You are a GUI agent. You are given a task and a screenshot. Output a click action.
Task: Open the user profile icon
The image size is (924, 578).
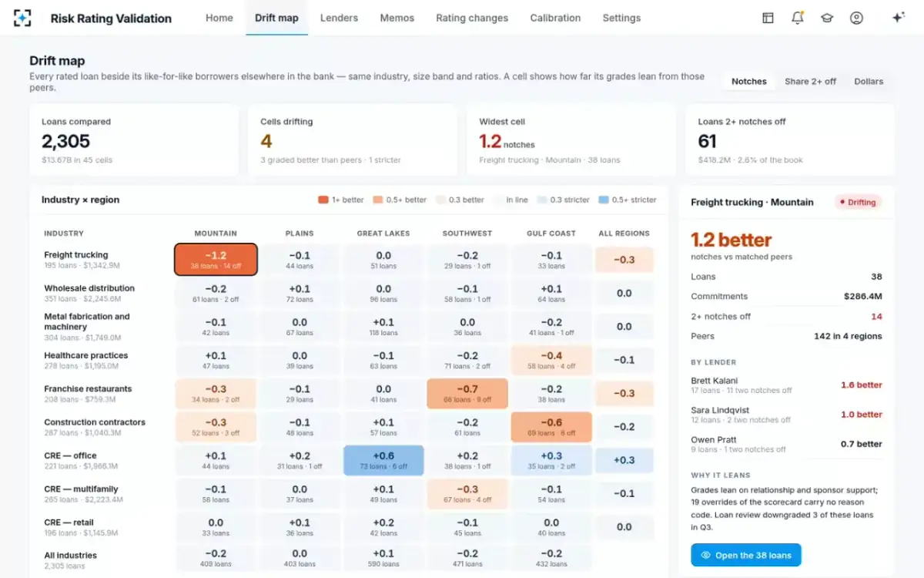[x=856, y=18]
